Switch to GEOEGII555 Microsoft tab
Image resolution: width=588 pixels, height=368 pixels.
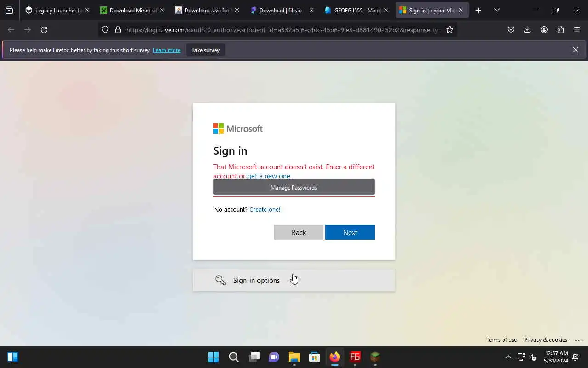pos(357,10)
